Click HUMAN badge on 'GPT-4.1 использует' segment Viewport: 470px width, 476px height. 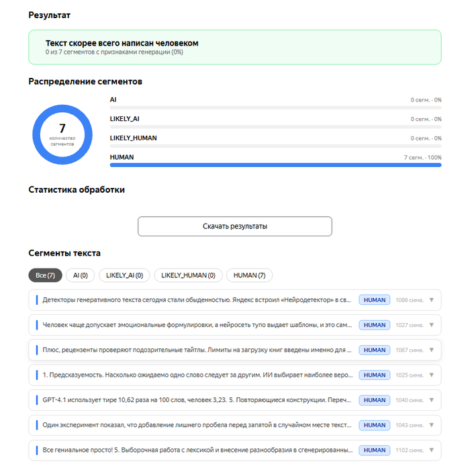pyautogui.click(x=375, y=400)
